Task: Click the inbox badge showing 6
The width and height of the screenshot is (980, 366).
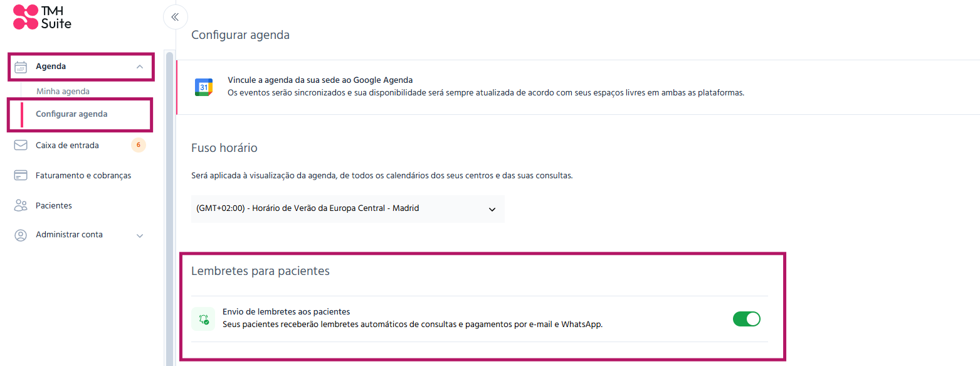Action: pyautogui.click(x=138, y=145)
